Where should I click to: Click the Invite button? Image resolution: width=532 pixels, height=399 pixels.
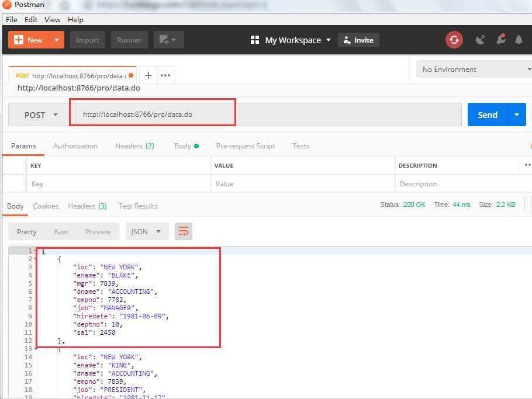click(358, 40)
